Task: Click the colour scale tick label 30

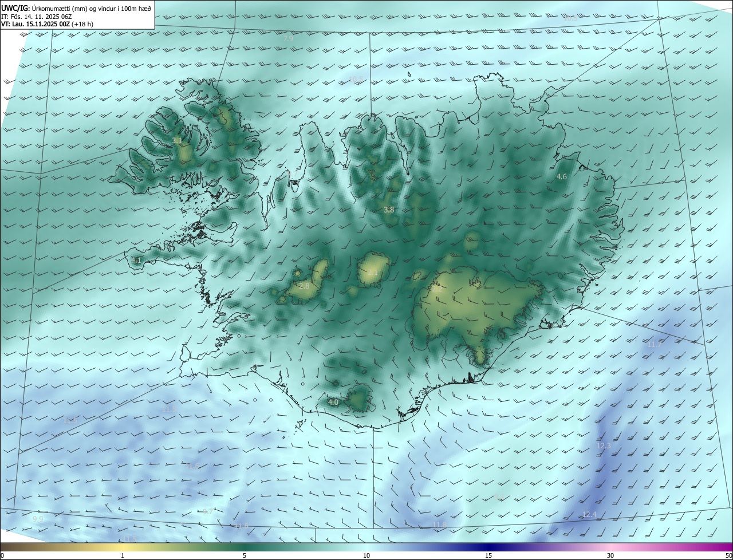Action: pyautogui.click(x=610, y=555)
